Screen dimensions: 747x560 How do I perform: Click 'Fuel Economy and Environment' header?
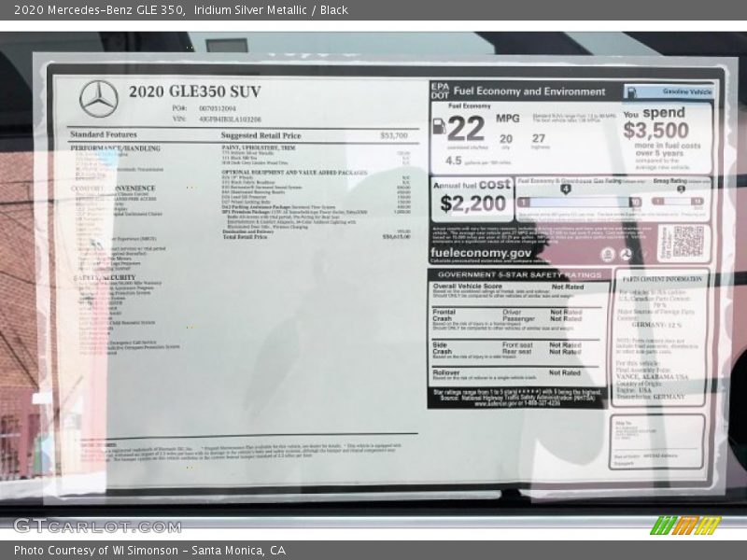[x=529, y=91]
